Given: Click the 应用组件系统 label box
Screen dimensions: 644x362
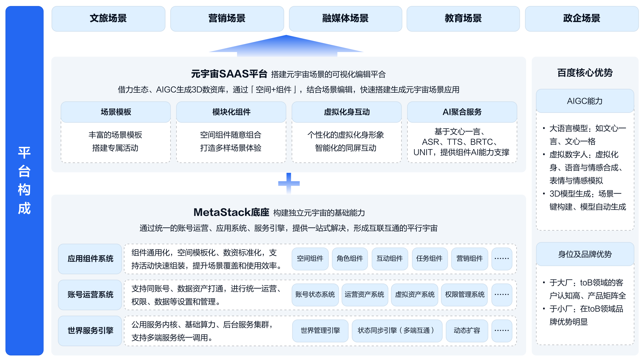Looking at the screenshot, I should pos(90,259).
